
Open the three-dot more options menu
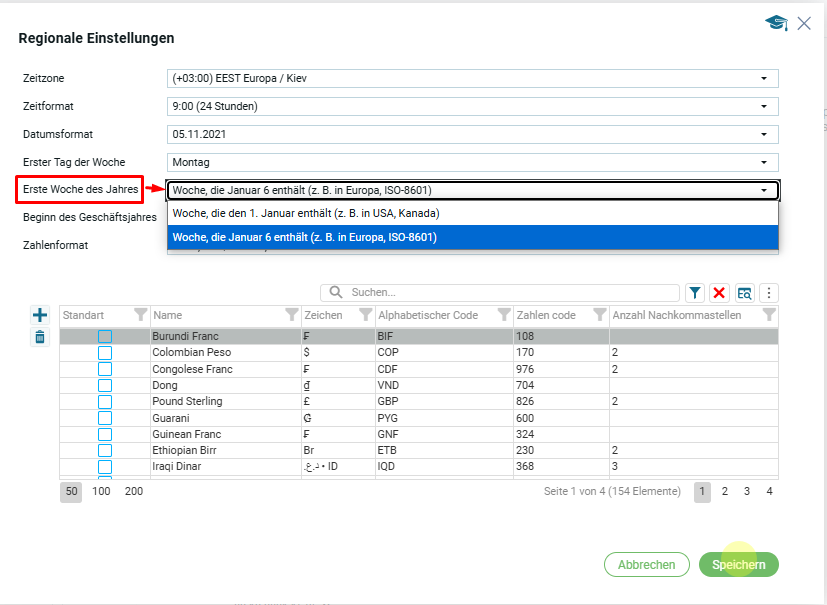(769, 293)
